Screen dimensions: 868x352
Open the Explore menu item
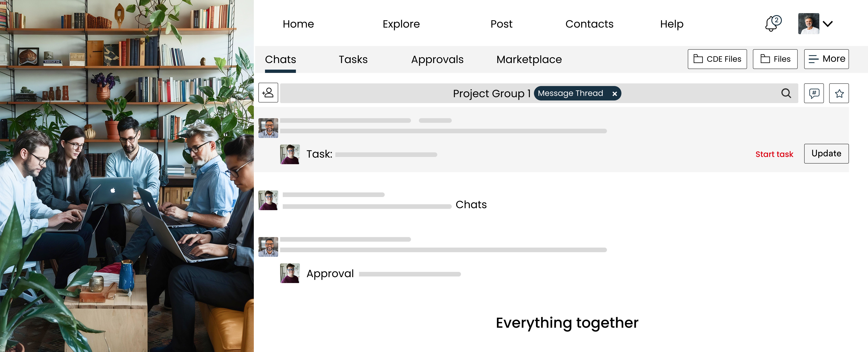pyautogui.click(x=401, y=24)
